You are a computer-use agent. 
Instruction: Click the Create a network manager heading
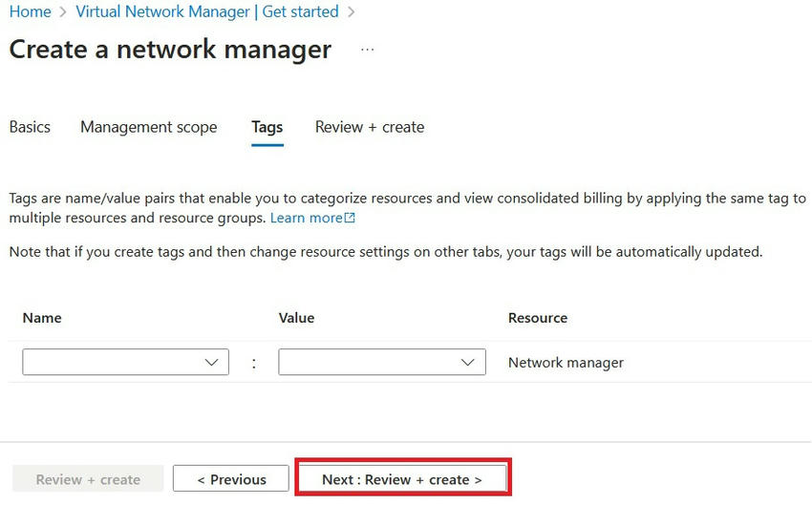[x=170, y=50]
